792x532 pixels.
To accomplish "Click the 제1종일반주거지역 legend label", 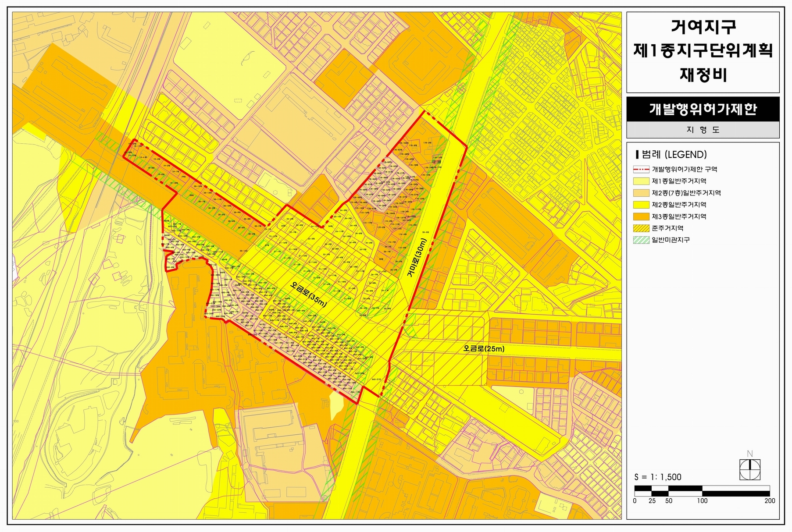I will [x=679, y=181].
